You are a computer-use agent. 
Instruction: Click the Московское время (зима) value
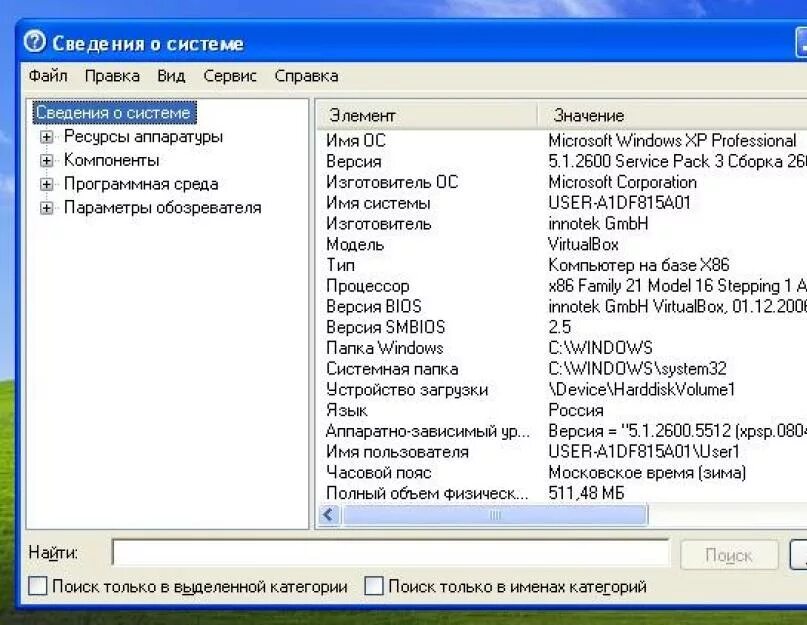tap(647, 473)
